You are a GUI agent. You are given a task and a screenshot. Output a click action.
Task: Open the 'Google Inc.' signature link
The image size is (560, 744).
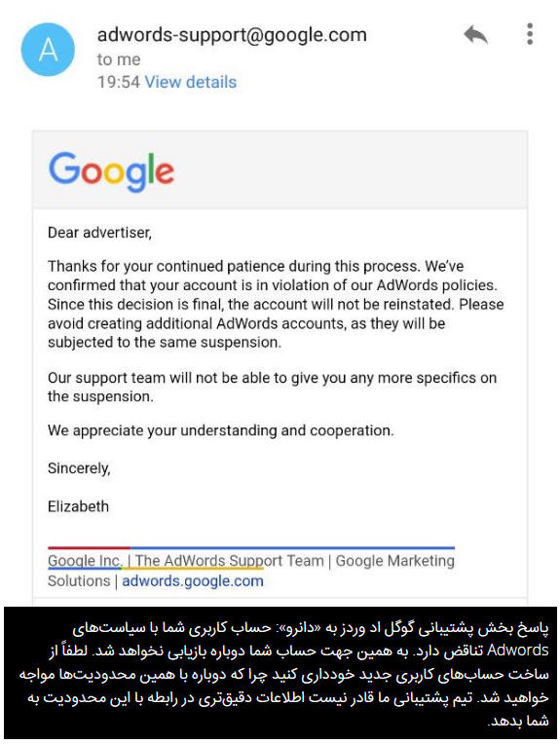tap(85, 561)
